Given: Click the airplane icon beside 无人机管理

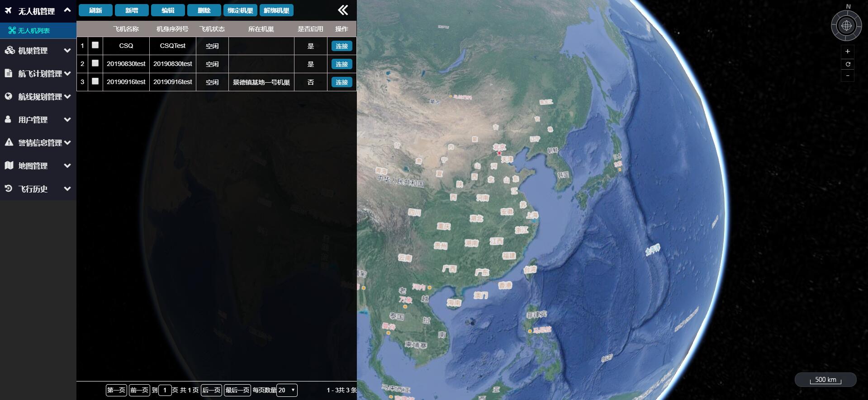Looking at the screenshot, I should coord(8,10).
